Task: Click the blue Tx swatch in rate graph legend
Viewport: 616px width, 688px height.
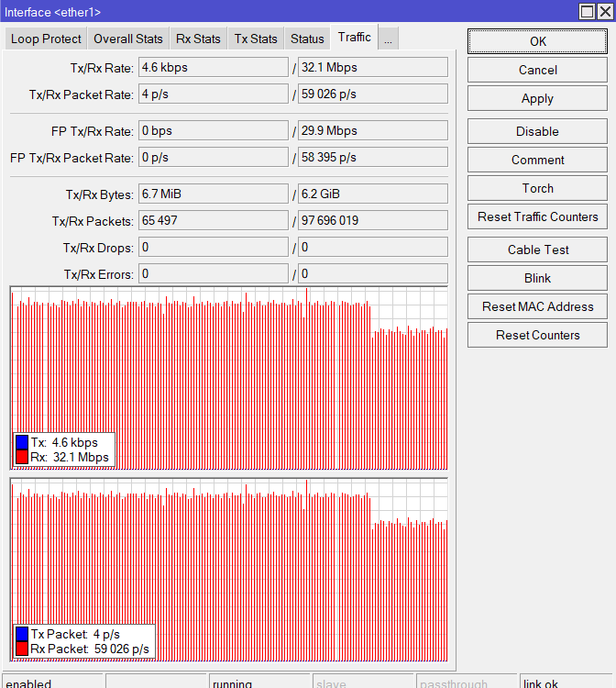Action: point(22,442)
